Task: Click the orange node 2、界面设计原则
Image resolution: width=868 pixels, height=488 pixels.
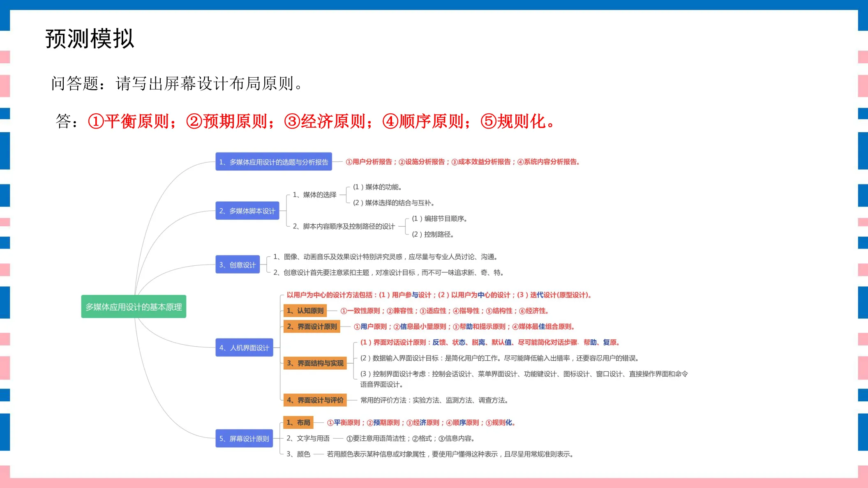Action: pyautogui.click(x=312, y=326)
